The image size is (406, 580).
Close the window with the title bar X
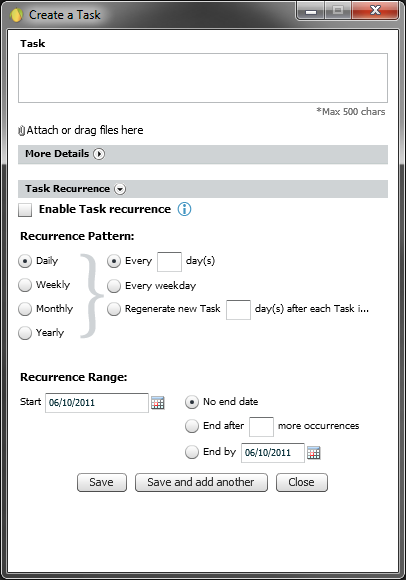point(375,10)
